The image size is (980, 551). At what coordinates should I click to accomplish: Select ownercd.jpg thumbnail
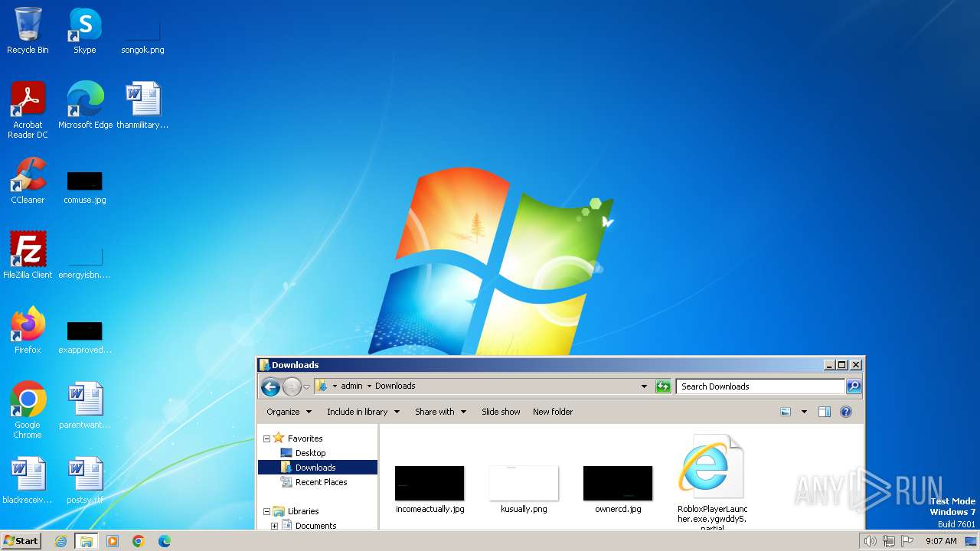618,490
